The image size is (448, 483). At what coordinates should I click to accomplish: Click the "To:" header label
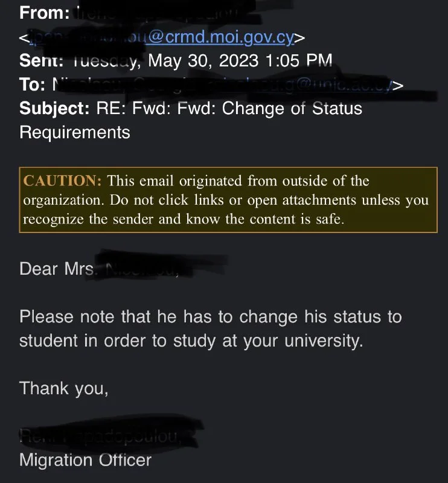32,85
